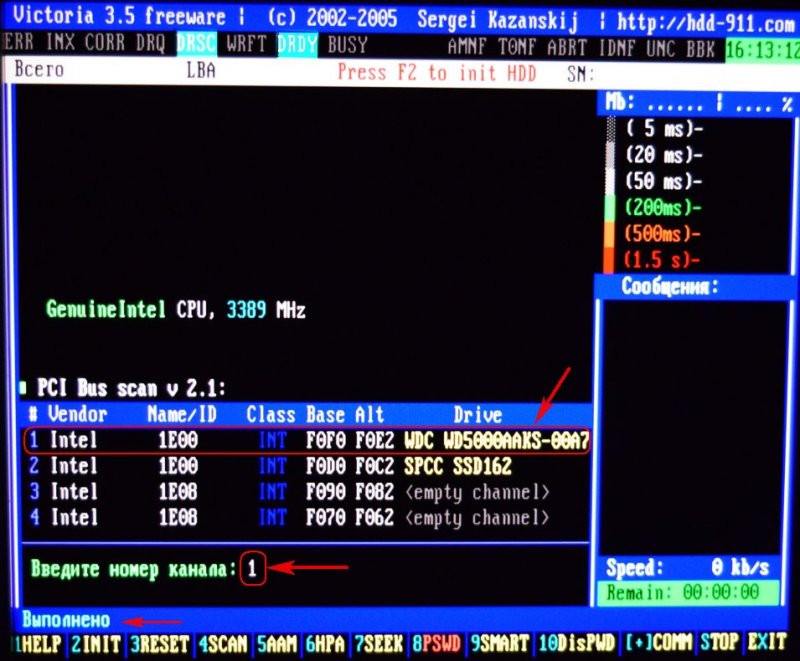Click Сообщения panel header
Image resolution: width=800 pixels, height=661 pixels.
tap(670, 287)
